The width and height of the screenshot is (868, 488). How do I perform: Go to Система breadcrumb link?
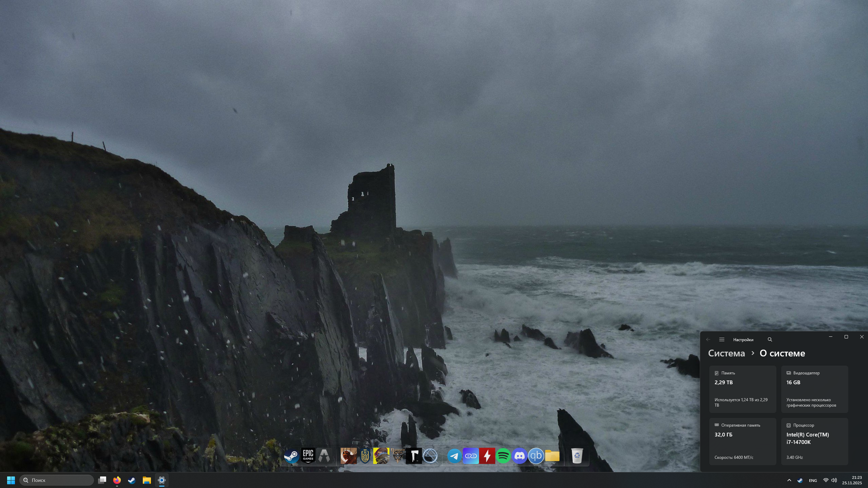point(726,353)
